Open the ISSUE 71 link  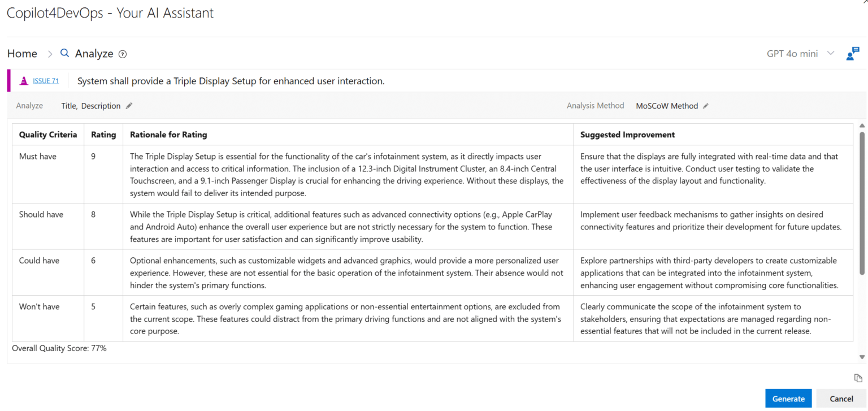tap(45, 81)
